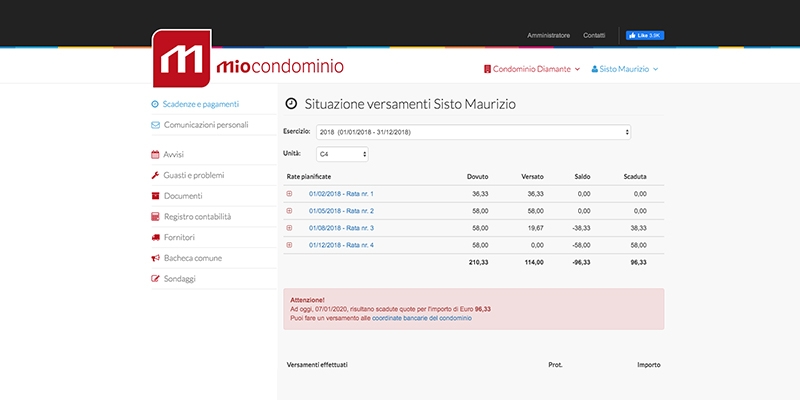The image size is (800, 400).
Task: Click the total Saldo value -96,33
Action: tap(581, 262)
